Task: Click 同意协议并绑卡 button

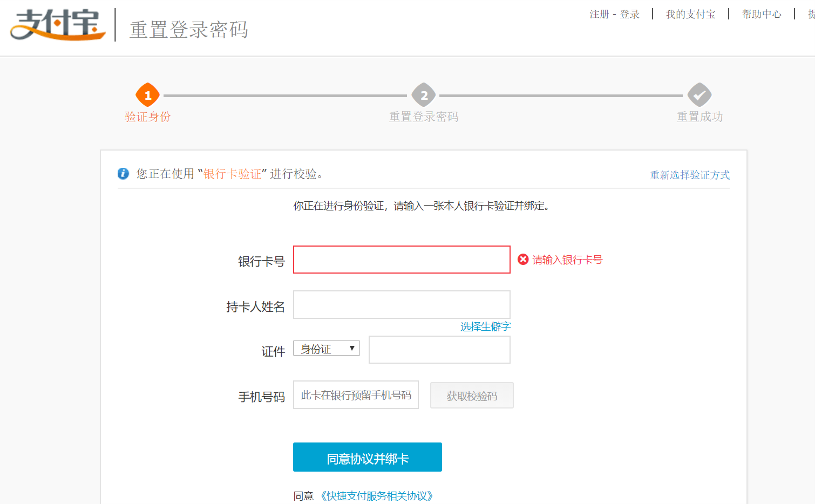Action: coord(367,458)
